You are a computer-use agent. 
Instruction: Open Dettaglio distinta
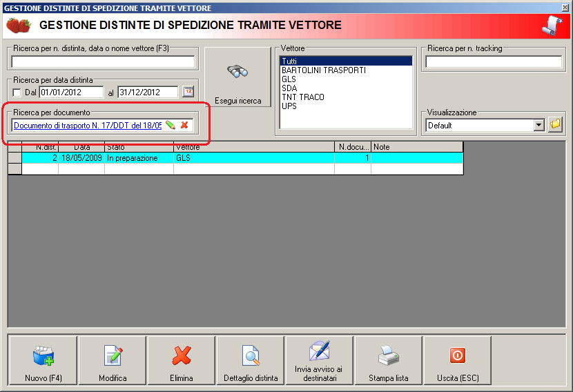[x=251, y=360]
